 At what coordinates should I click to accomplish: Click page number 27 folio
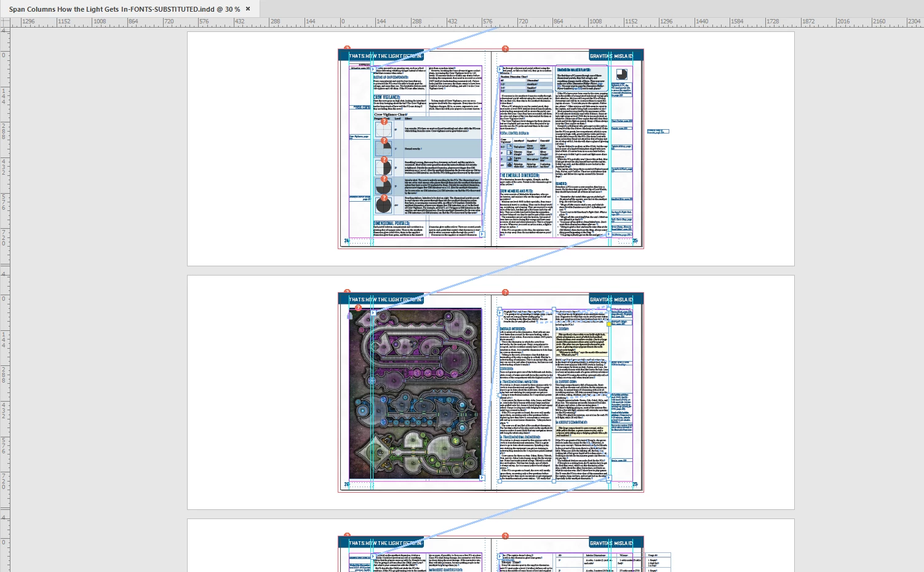[635, 485]
